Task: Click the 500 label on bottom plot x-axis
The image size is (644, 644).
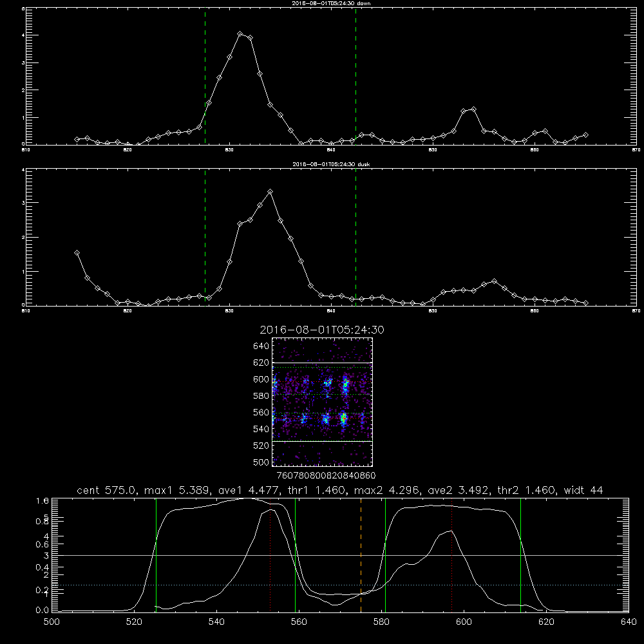Action: coord(52,622)
